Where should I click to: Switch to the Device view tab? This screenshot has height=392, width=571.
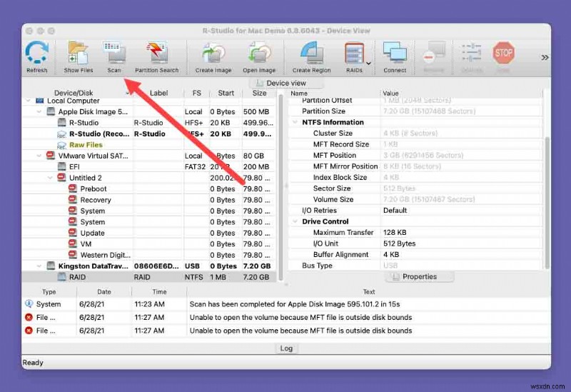click(286, 83)
